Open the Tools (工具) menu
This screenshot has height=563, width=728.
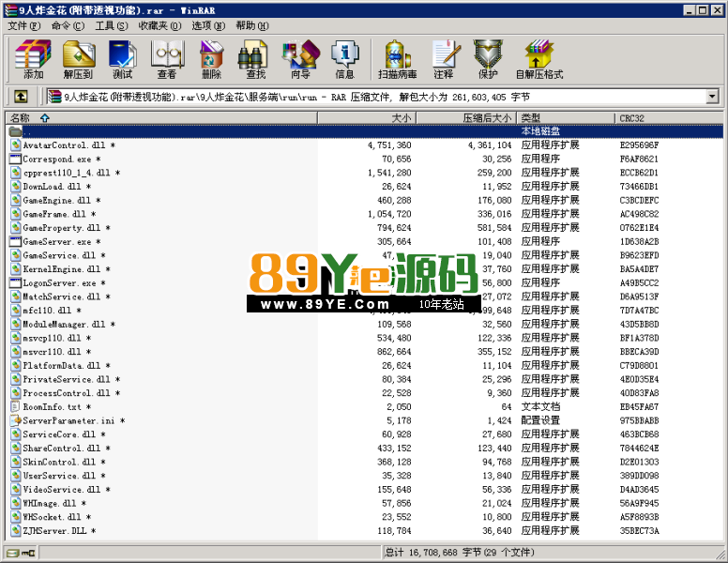pyautogui.click(x=111, y=26)
